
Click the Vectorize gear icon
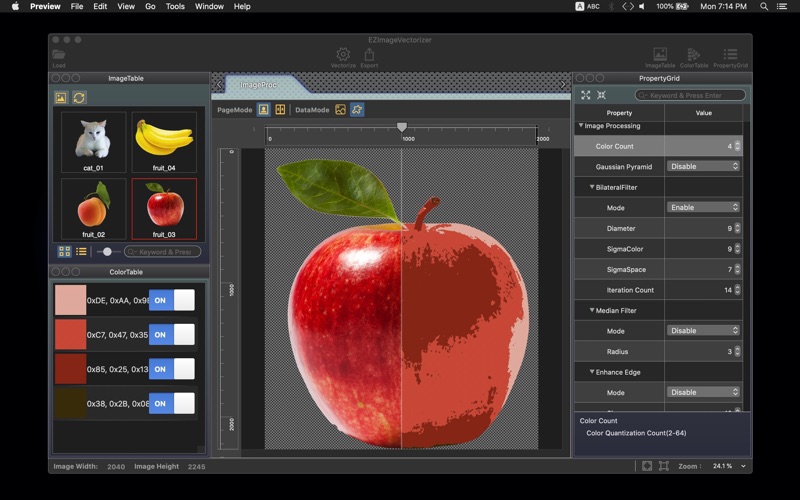click(343, 54)
